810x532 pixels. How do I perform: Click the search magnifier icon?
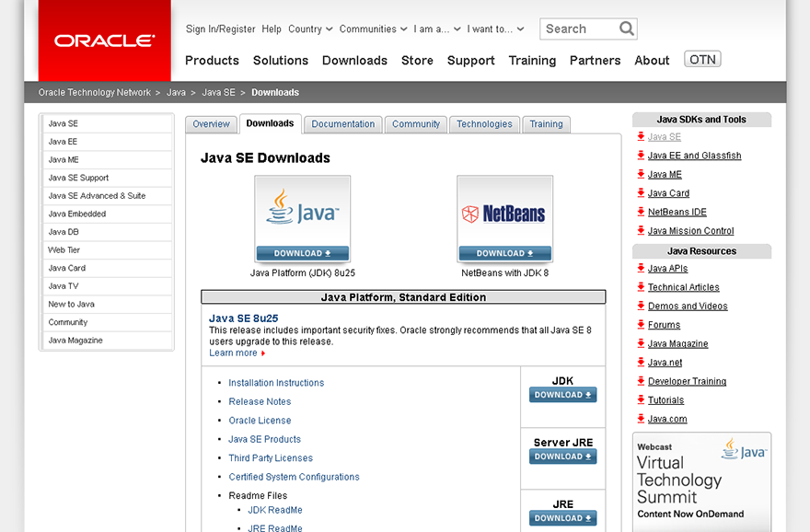626,29
